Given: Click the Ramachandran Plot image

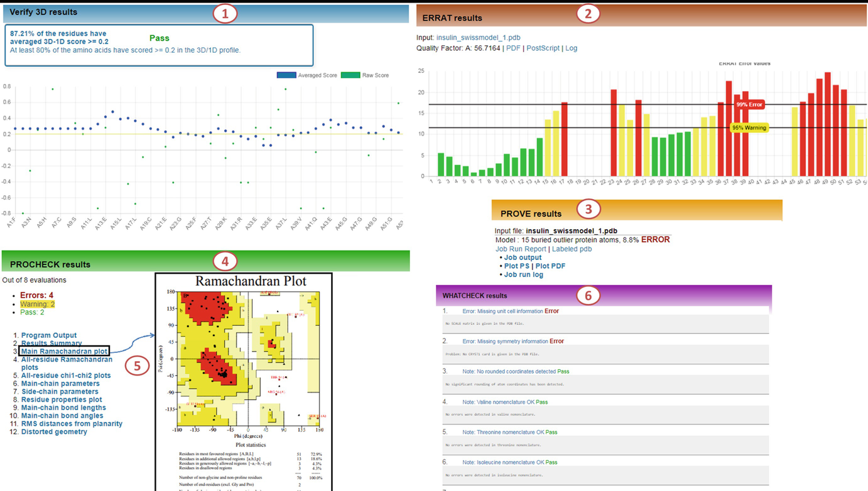Looking at the screenshot, I should [243, 382].
